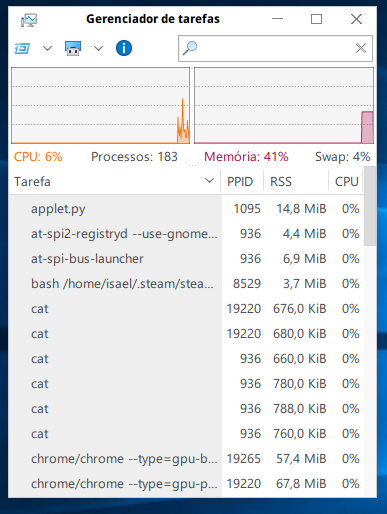This screenshot has height=514, width=387.
Task: Open the execute program dropdown arrow
Action: [x=48, y=49]
